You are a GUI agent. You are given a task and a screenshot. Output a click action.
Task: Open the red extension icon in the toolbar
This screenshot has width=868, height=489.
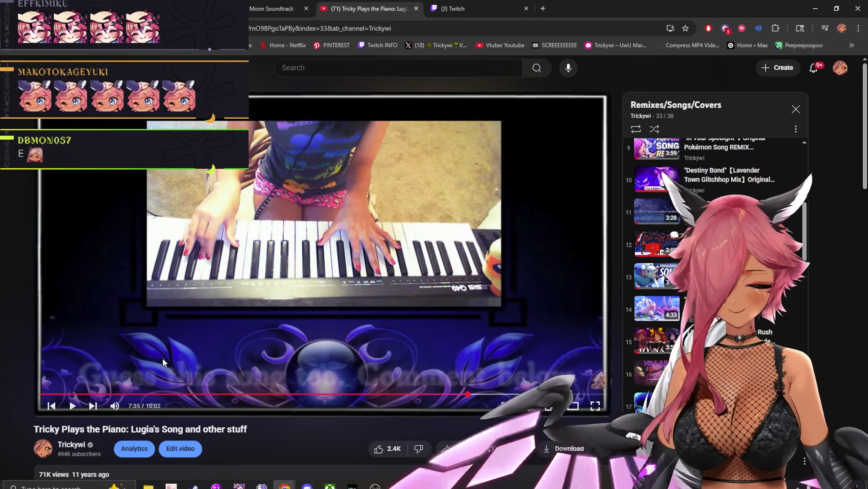[x=708, y=28]
